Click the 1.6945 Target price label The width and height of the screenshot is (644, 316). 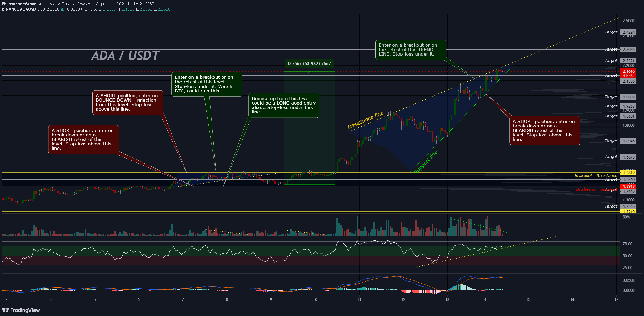pos(628,141)
